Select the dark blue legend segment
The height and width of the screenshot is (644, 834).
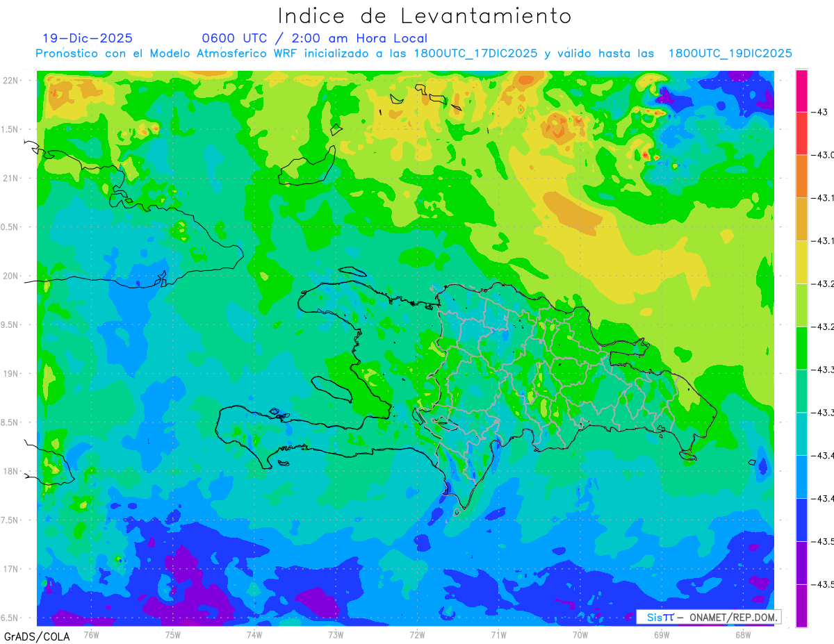[801, 520]
